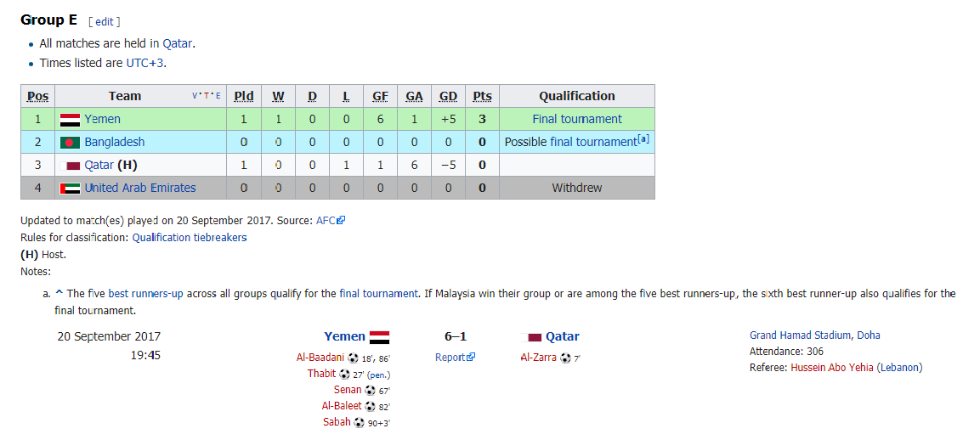
Task: Open the AFC source link
Action: [x=326, y=221]
